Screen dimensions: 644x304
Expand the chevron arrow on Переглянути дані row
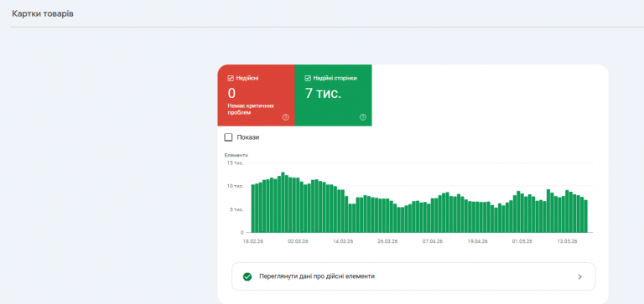click(580, 277)
